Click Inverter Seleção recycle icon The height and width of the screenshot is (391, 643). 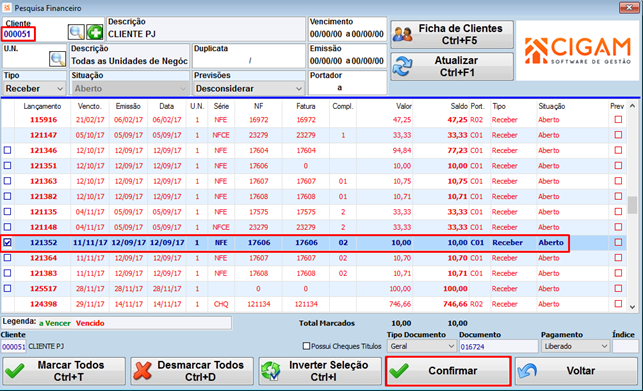click(x=271, y=371)
